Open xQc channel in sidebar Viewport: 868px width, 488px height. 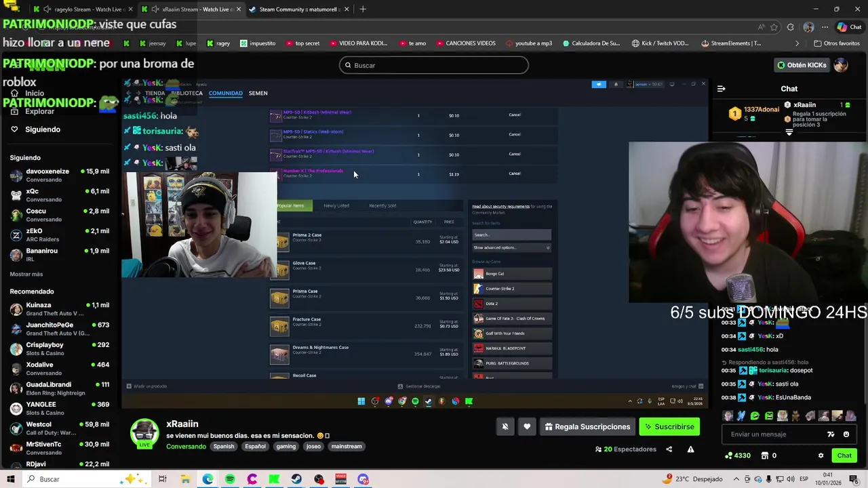point(60,195)
